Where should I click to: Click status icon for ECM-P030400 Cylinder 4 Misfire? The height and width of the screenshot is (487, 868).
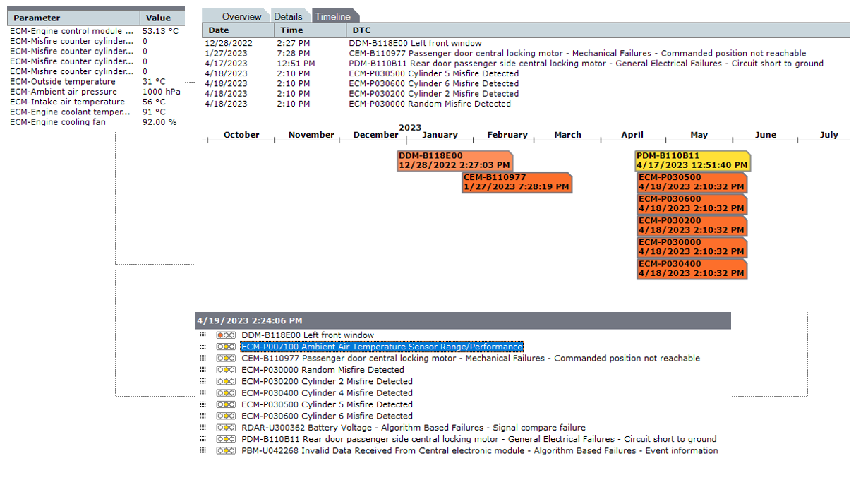pos(226,393)
